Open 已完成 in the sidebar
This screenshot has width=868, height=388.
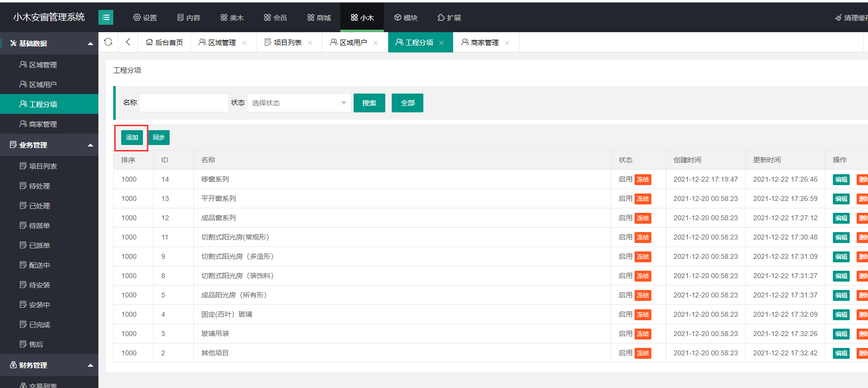[x=49, y=325]
